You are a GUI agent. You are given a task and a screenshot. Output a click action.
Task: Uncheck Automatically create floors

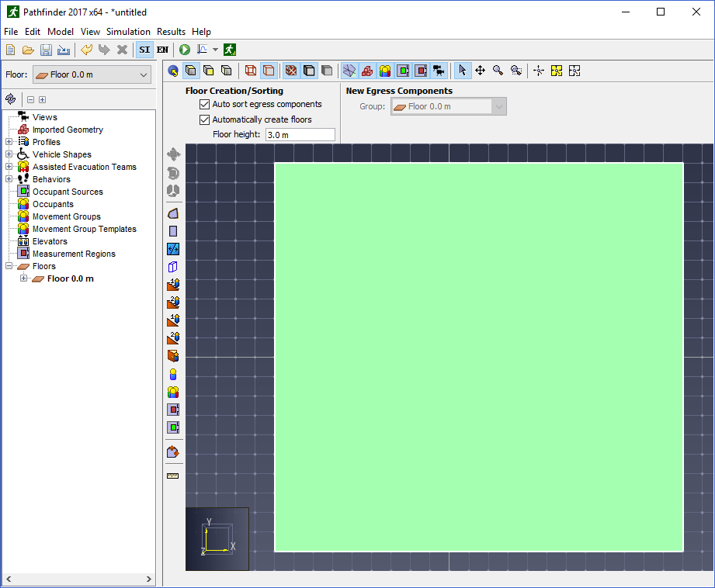[205, 120]
